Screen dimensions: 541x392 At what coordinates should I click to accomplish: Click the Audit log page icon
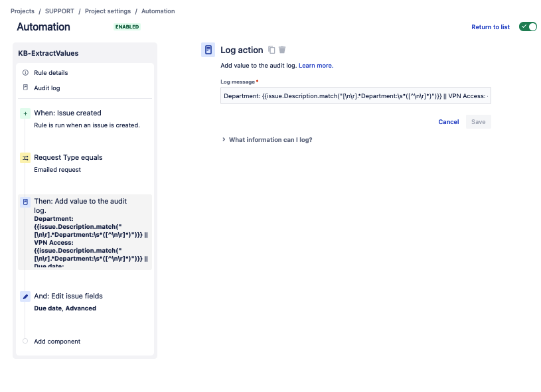(25, 88)
